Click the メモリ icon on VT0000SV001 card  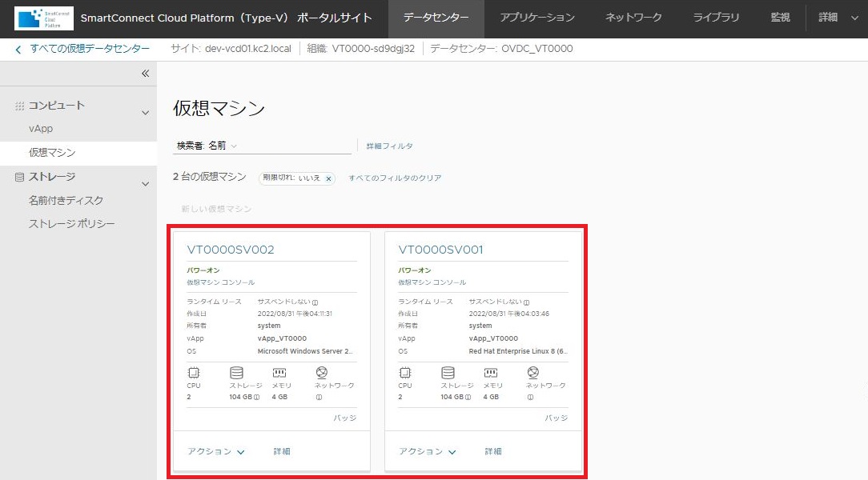click(491, 373)
